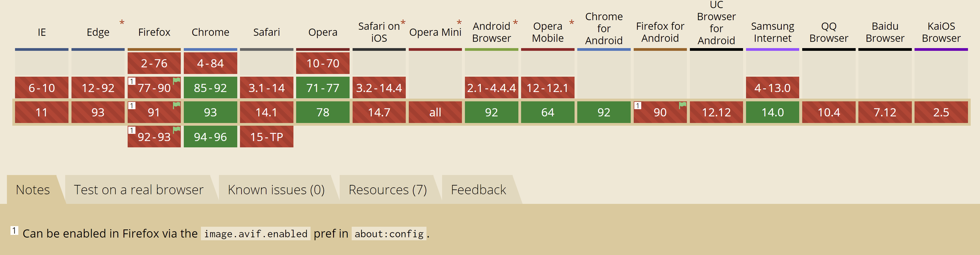The height and width of the screenshot is (255, 980).
Task: Click the asterisk next to Android Browser
Action: tap(515, 23)
